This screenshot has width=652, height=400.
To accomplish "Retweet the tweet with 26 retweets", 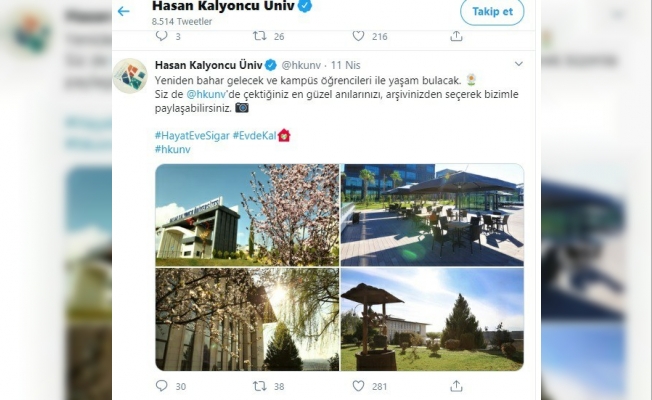I will point(259,36).
